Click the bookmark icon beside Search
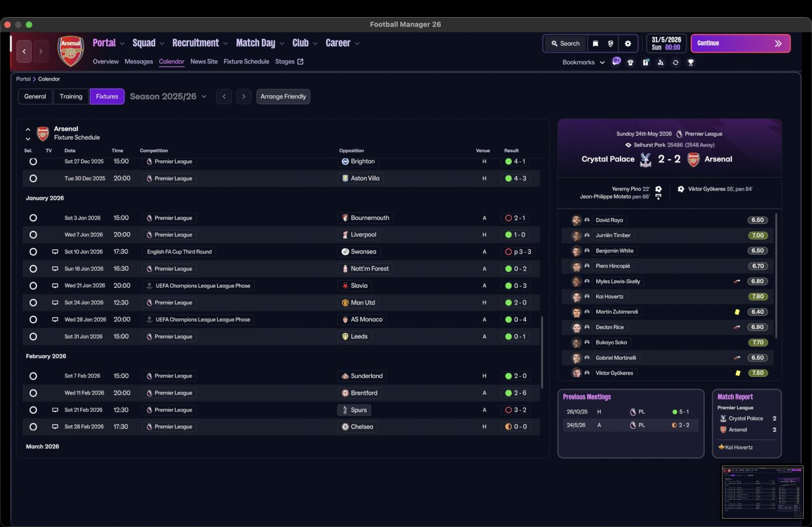Image resolution: width=812 pixels, height=527 pixels. (x=596, y=44)
